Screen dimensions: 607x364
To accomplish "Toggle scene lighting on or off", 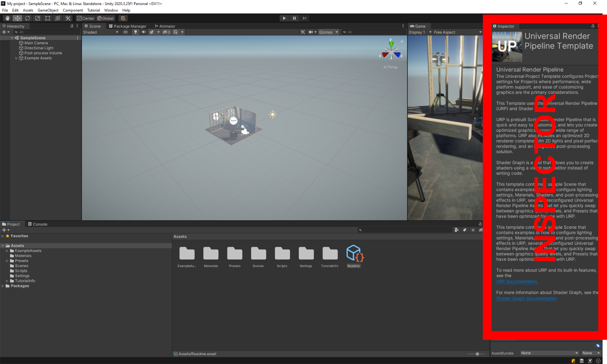I will pyautogui.click(x=136, y=32).
